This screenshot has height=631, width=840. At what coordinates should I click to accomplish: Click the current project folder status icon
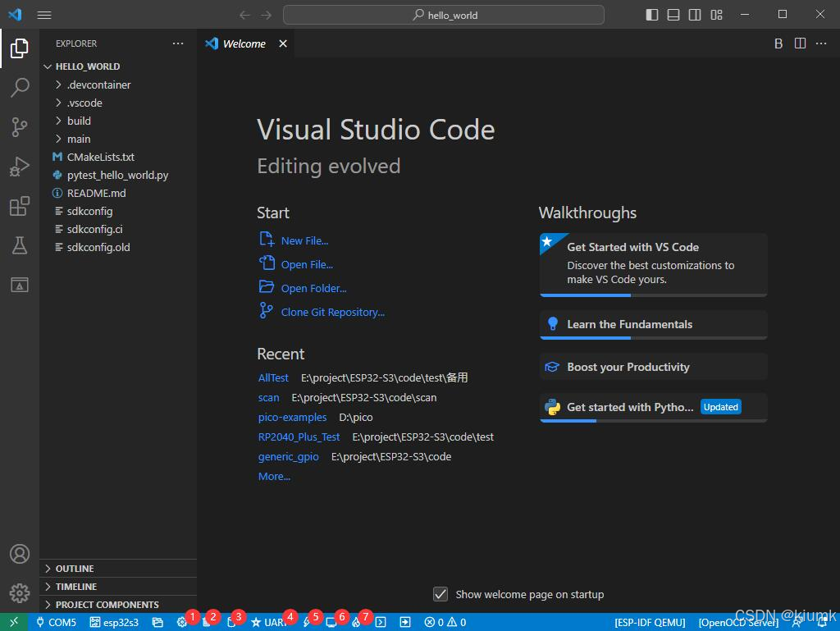[x=157, y=623]
